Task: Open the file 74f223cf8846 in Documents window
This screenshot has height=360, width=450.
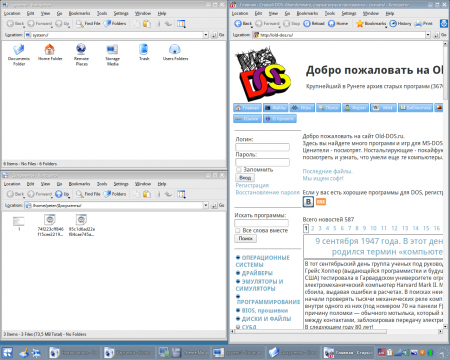Action: point(50,226)
